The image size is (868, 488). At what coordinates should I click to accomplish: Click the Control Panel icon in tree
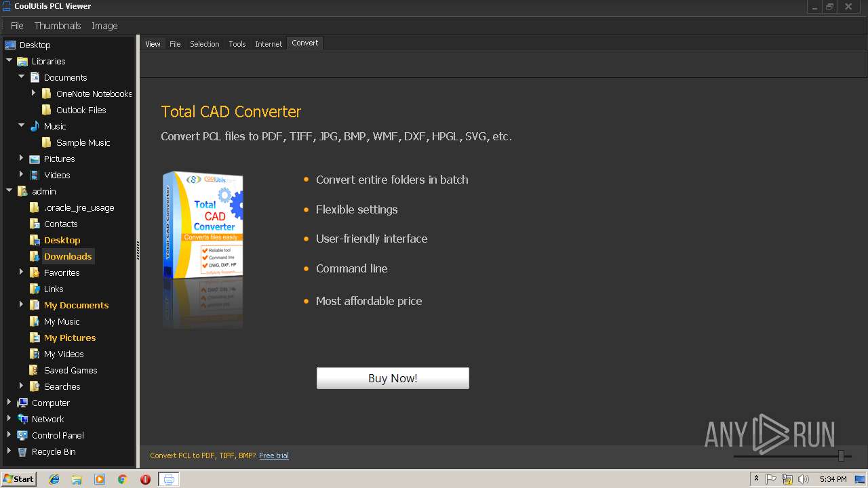pos(22,435)
